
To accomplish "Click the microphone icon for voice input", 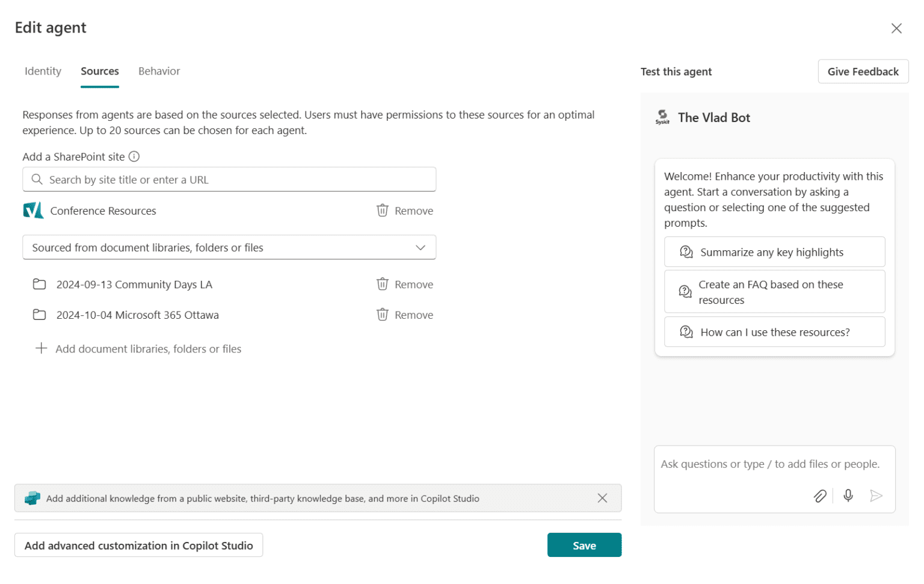I will point(848,496).
